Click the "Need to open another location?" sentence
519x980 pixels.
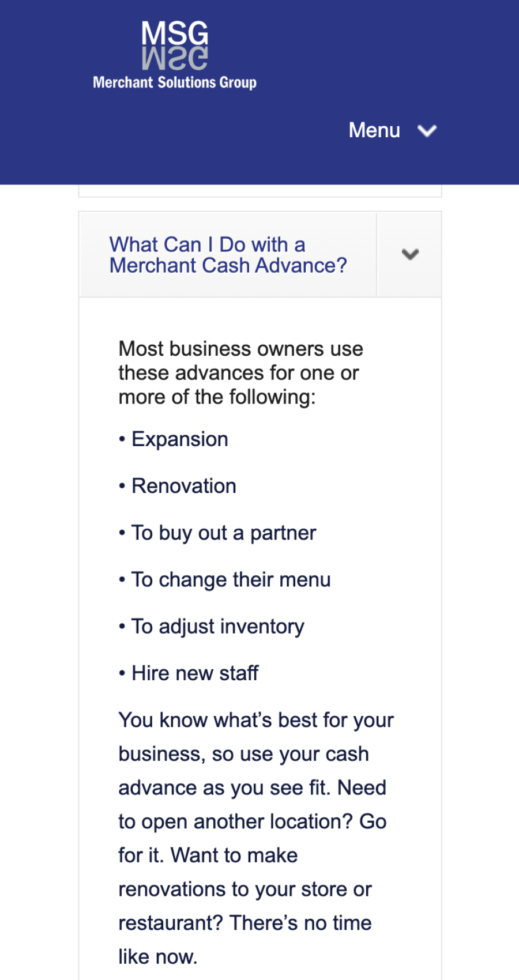point(252,821)
